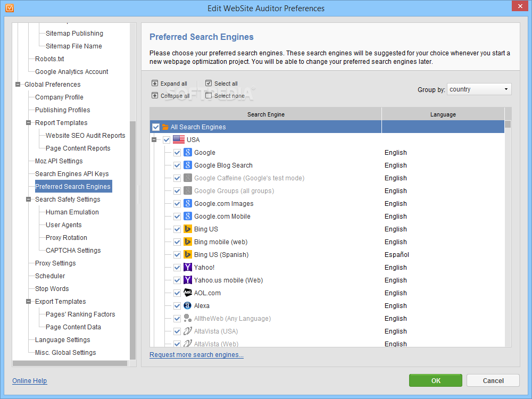This screenshot has width=532, height=399.
Task: Toggle the USA country checkbox
Action: pyautogui.click(x=166, y=140)
